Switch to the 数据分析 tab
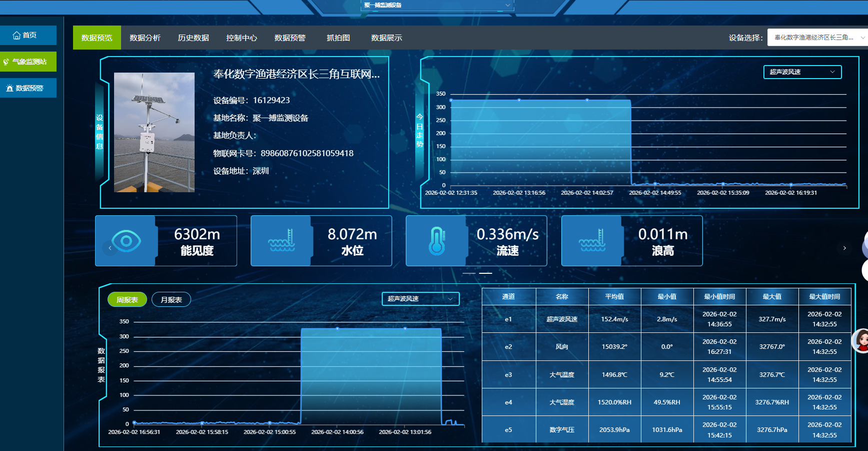The height and width of the screenshot is (451, 868). pyautogui.click(x=145, y=38)
